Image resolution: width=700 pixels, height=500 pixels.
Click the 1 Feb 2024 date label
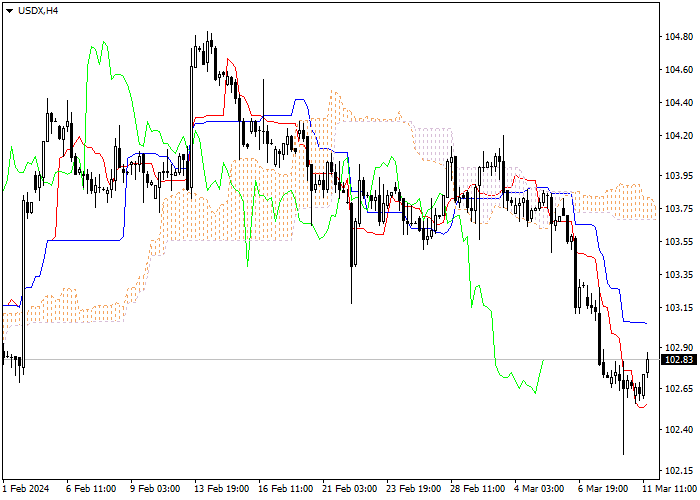26,489
